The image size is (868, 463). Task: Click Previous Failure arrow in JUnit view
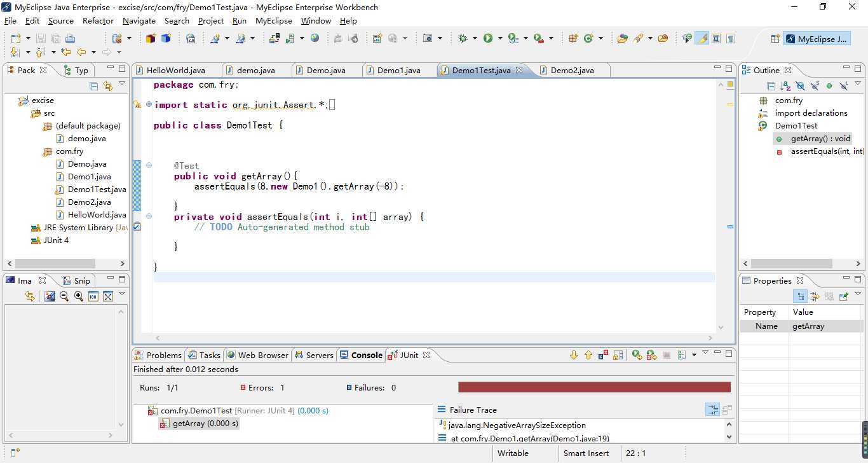588,355
